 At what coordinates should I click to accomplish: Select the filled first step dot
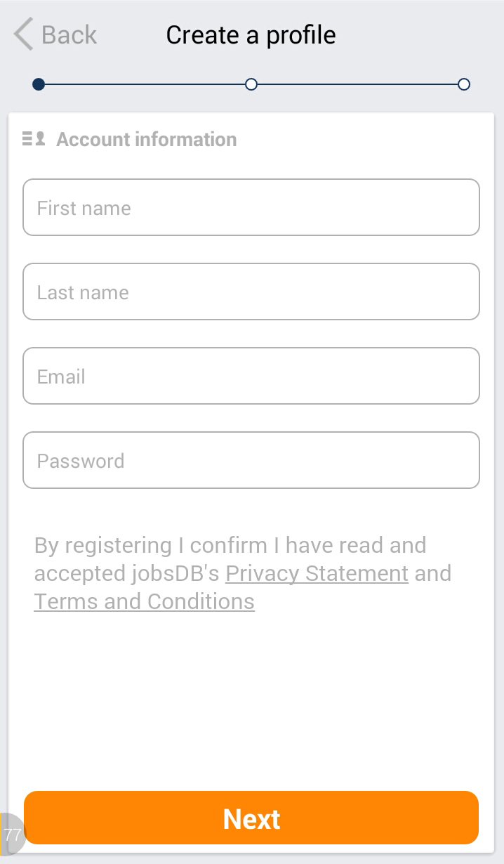(x=39, y=84)
